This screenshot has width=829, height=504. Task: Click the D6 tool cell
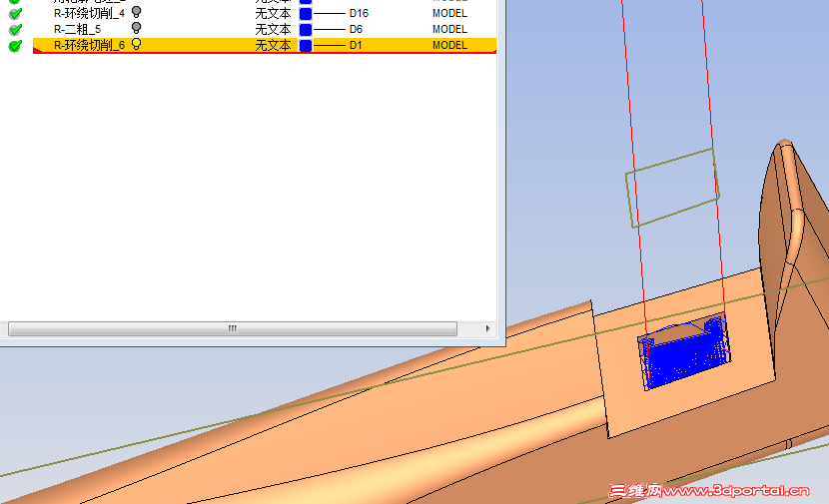[356, 29]
